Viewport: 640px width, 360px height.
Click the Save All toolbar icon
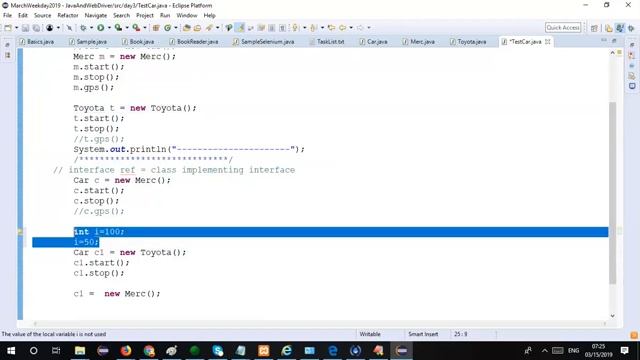pos(36,28)
